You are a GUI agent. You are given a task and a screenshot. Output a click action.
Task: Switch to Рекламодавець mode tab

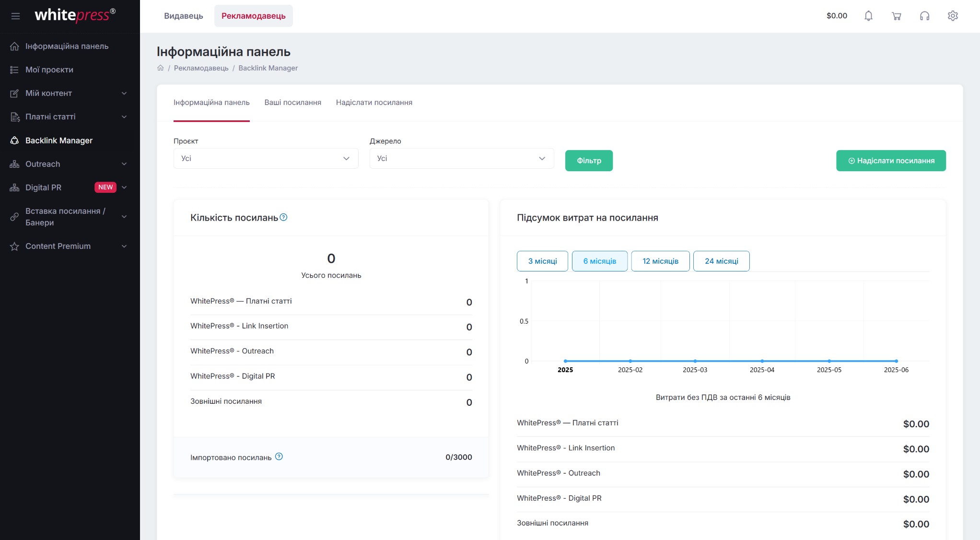point(253,16)
